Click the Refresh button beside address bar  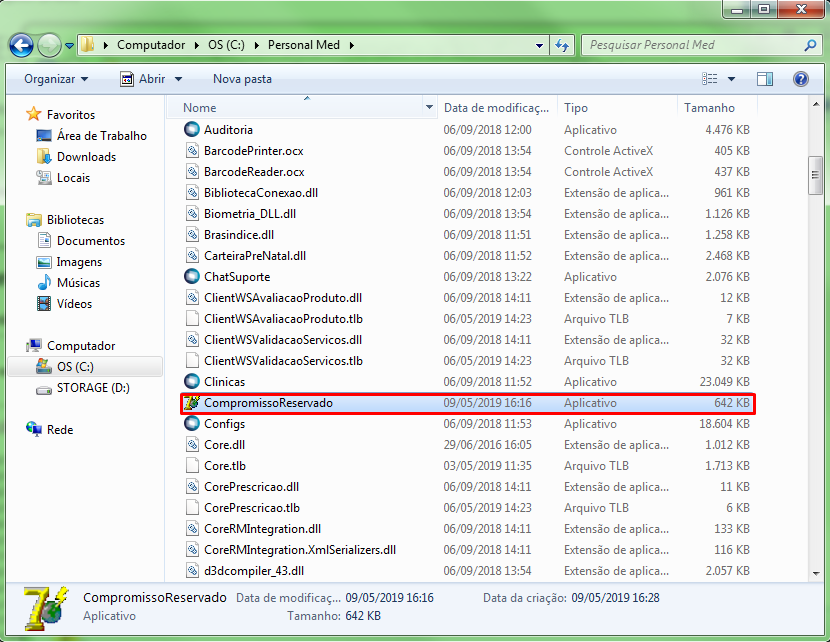point(562,46)
